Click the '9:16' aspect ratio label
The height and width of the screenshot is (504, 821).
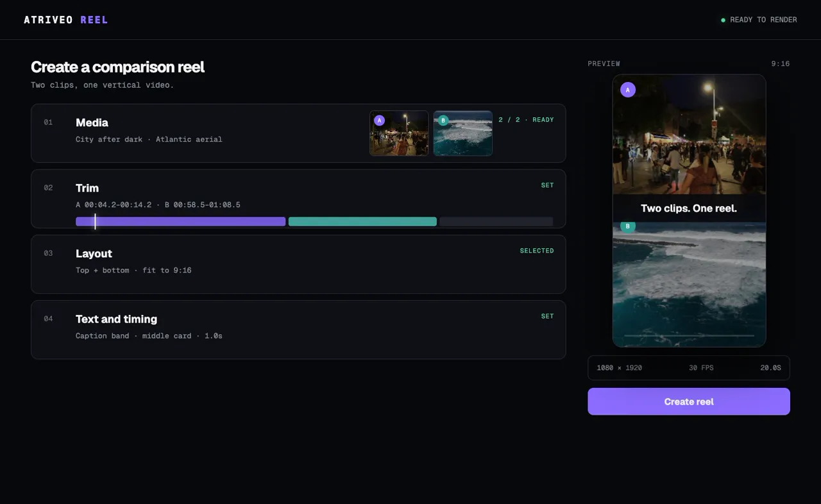click(781, 63)
